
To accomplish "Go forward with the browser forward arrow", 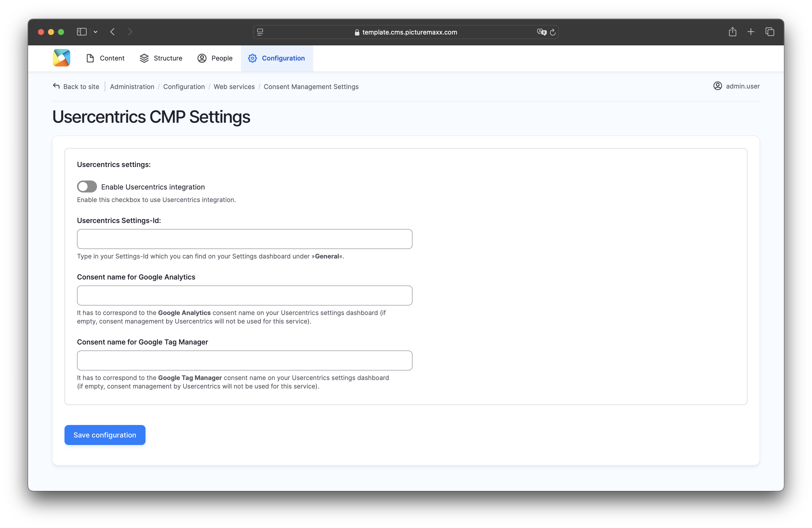I will click(130, 32).
